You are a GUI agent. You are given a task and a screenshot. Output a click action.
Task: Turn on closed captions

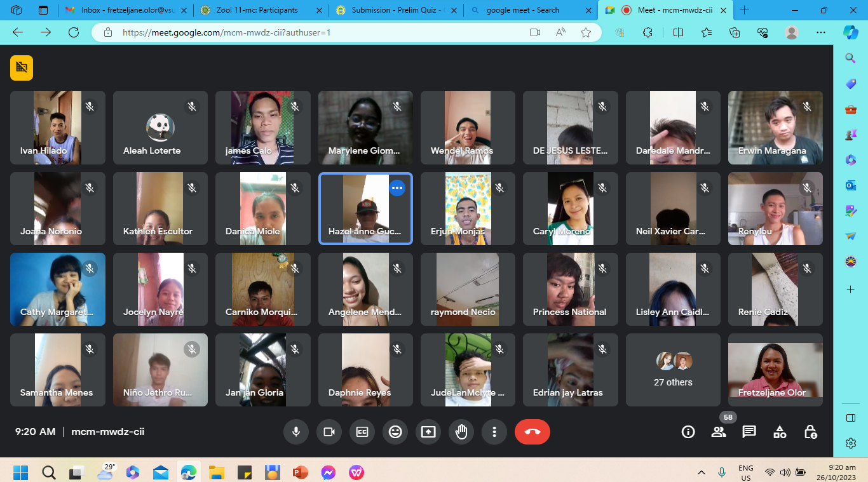coord(362,432)
